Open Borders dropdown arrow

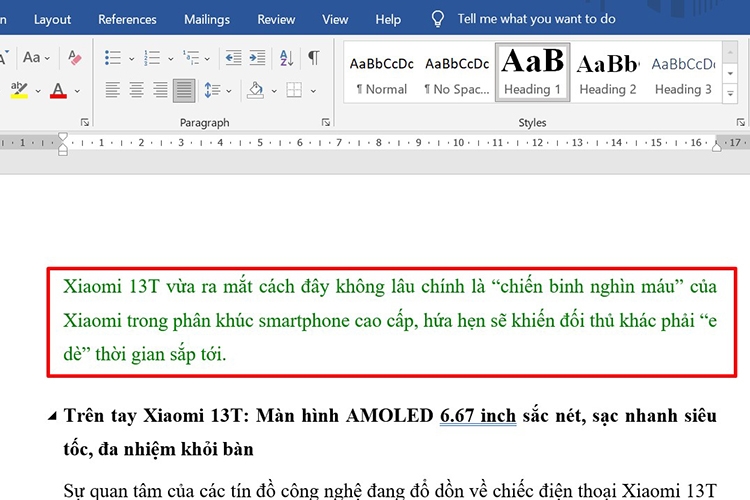click(313, 91)
